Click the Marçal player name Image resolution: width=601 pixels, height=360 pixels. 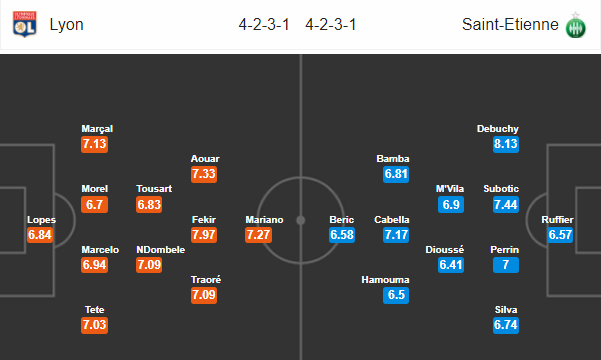97,129
